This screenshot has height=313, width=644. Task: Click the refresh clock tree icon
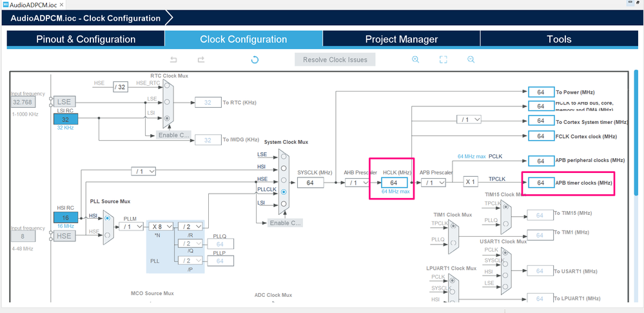[255, 59]
